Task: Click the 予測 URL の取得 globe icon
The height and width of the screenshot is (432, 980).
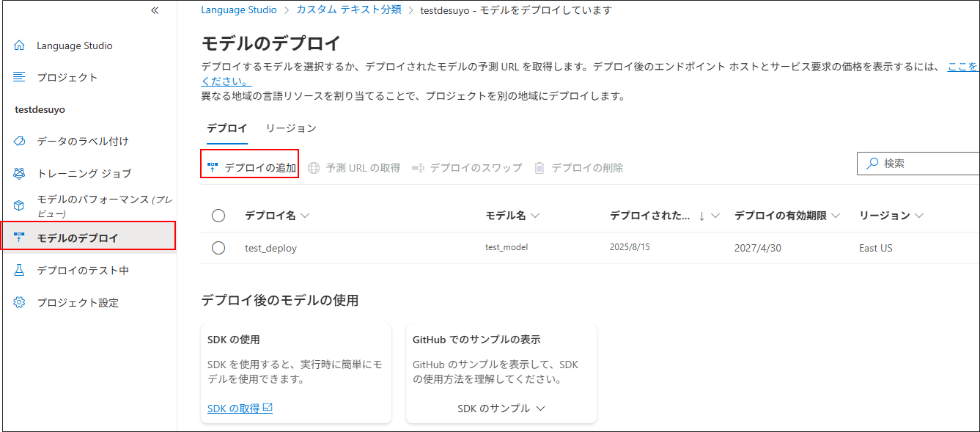Action: pos(314,168)
